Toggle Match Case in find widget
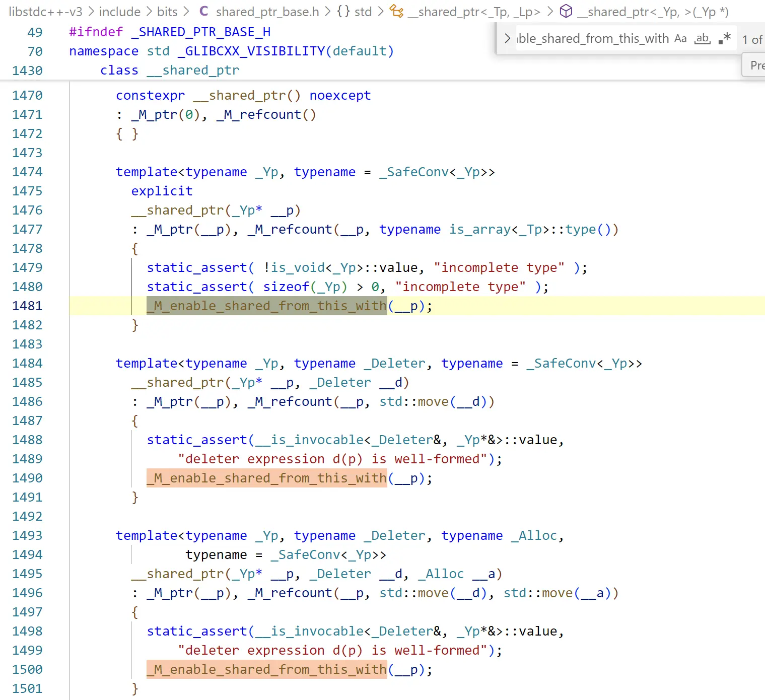Screen dimensions: 765x700 pos(680,39)
